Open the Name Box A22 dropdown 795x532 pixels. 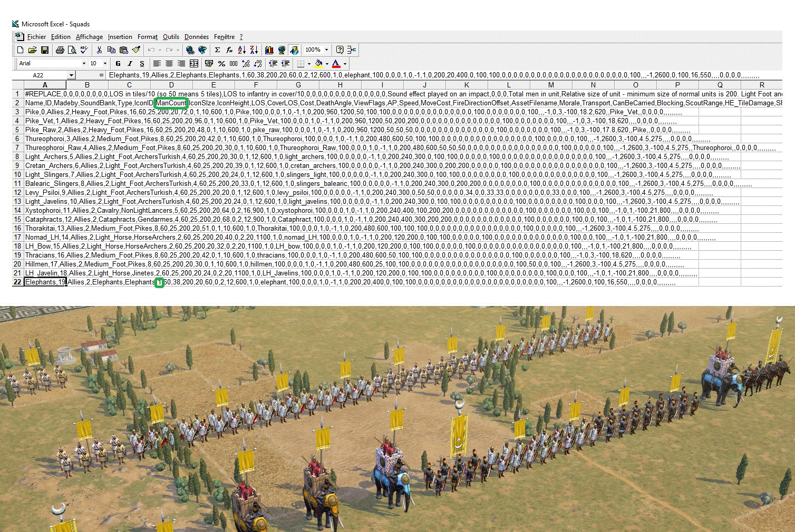click(x=72, y=75)
